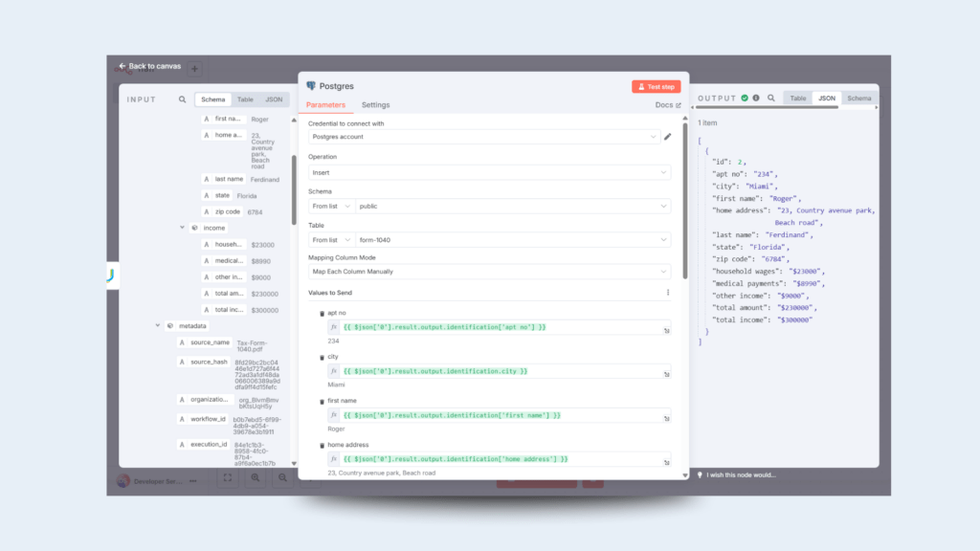Click the 'city' expression input field
980x551 pixels.
click(498, 371)
